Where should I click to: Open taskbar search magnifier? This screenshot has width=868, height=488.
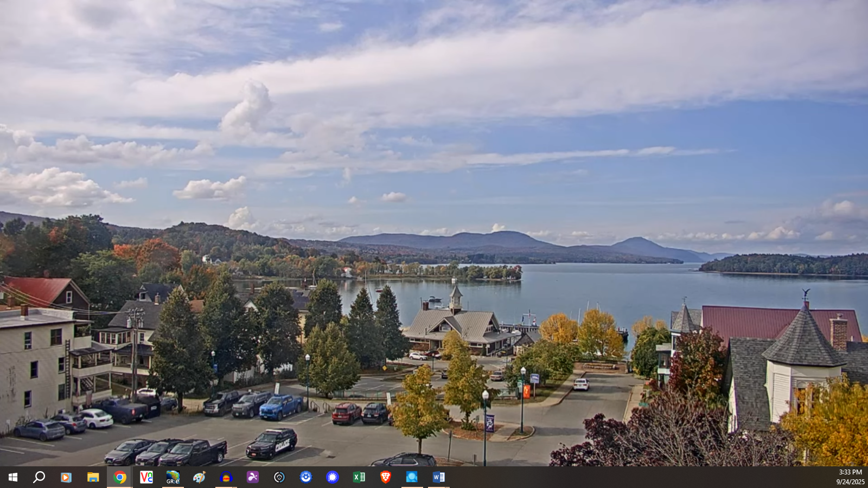point(39,477)
